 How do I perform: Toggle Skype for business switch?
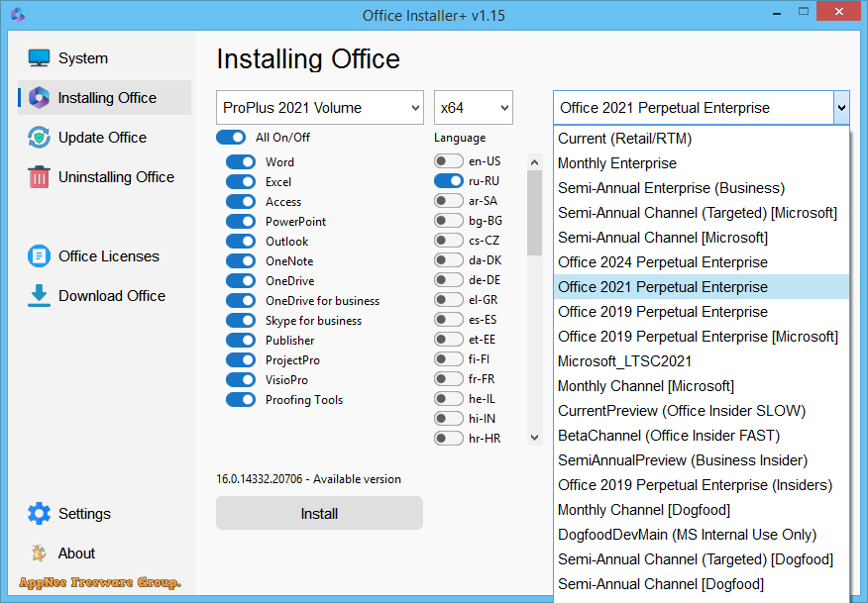pos(241,321)
